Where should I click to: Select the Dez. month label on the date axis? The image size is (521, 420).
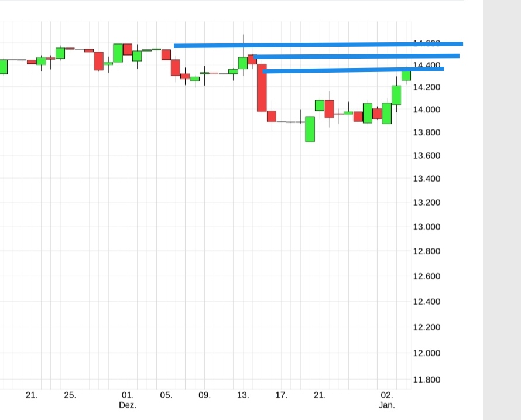pyautogui.click(x=128, y=405)
